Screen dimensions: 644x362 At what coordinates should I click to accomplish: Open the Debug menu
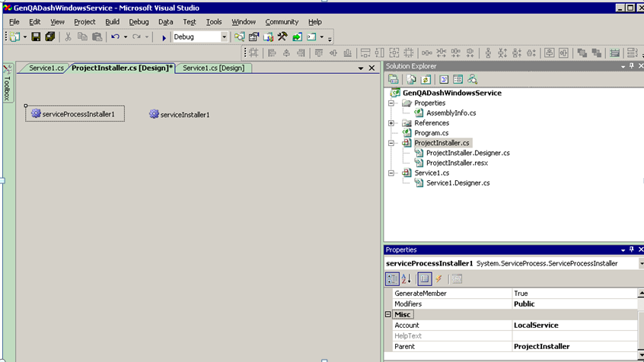[x=139, y=22]
